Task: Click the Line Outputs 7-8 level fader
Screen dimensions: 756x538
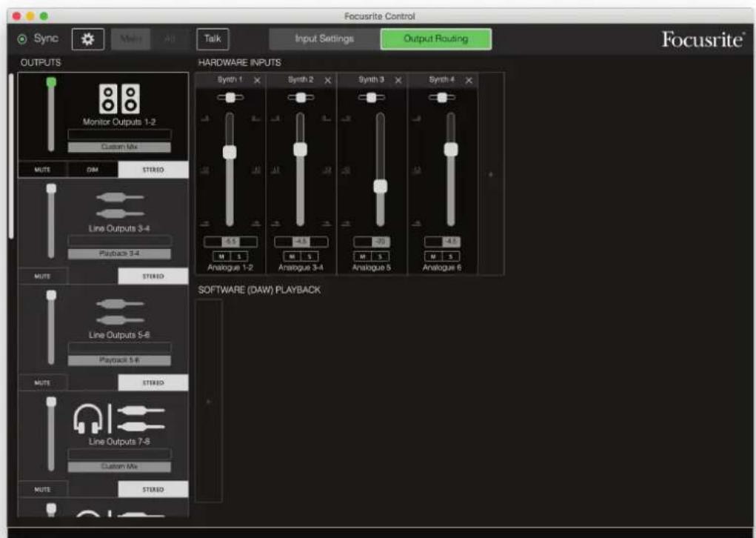Action: point(51,435)
